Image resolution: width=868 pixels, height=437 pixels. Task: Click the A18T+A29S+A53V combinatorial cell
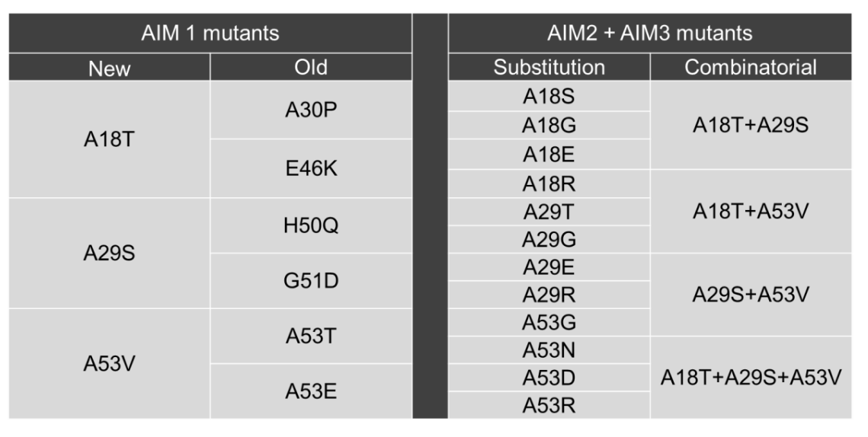point(751,378)
